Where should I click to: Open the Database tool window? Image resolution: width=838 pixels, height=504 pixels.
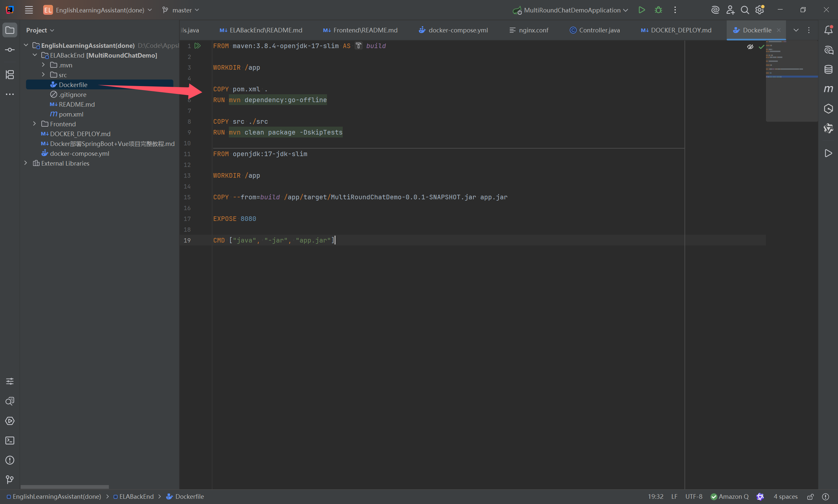point(829,70)
